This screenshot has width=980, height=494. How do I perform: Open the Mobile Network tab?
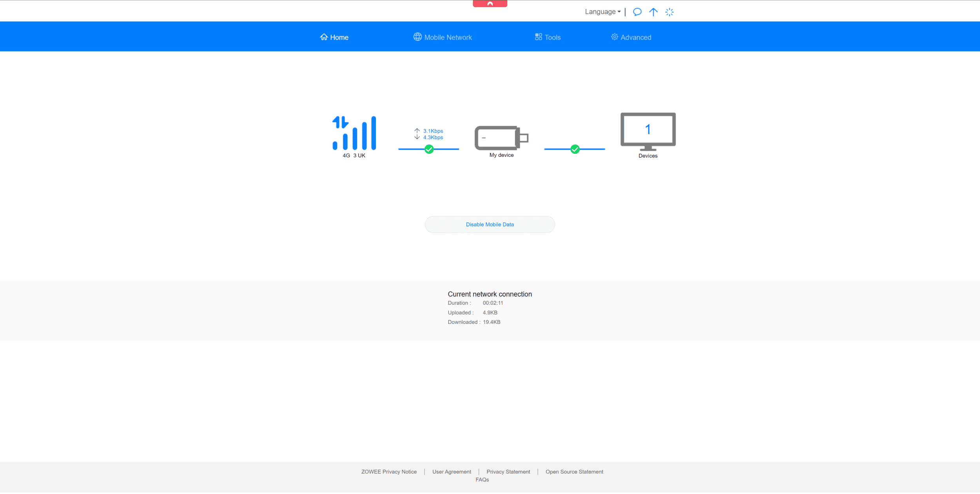click(x=443, y=37)
